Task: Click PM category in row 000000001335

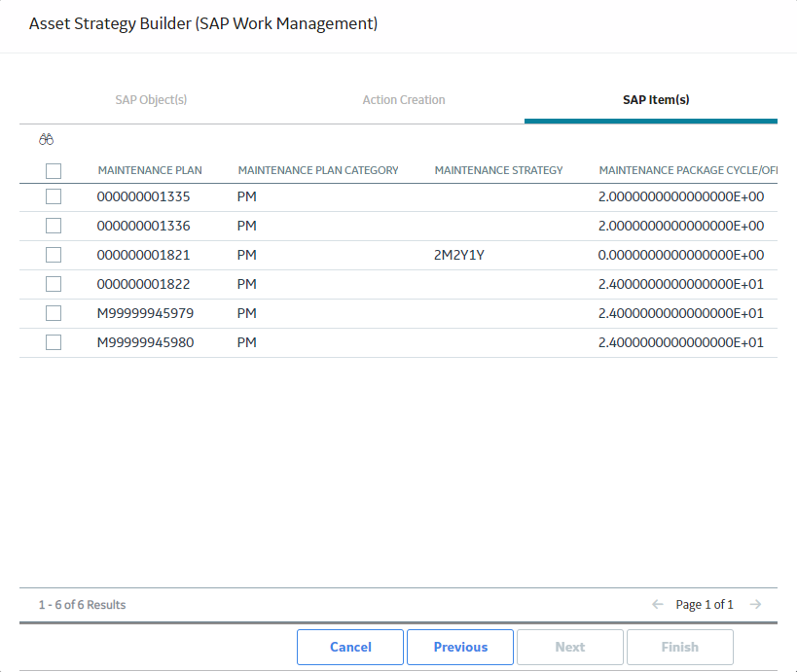Action: pos(246,196)
